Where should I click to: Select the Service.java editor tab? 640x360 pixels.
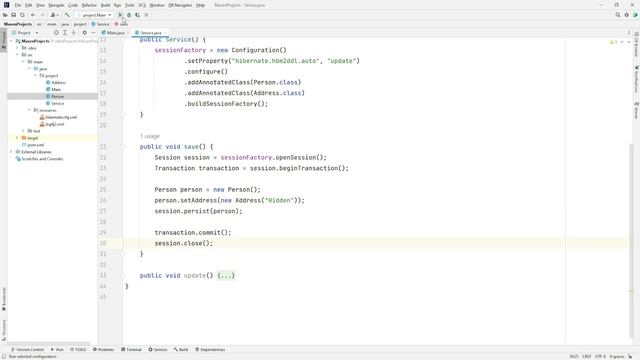pyautogui.click(x=151, y=33)
